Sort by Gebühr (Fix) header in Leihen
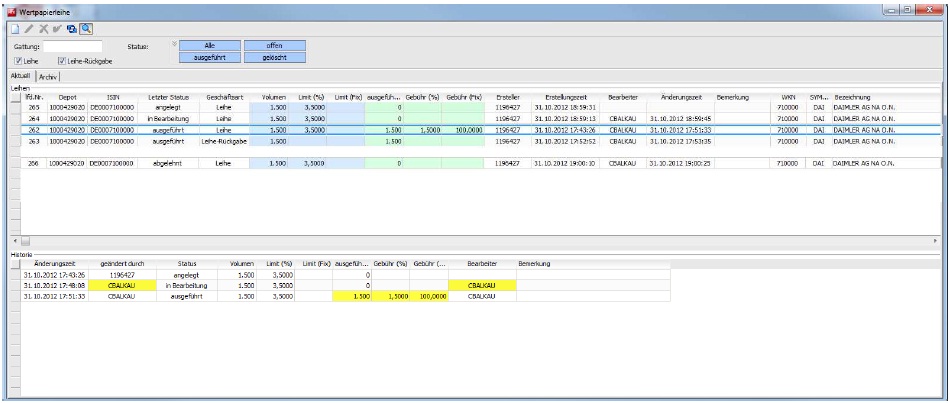Image resolution: width=950 pixels, height=403 pixels. [463, 97]
